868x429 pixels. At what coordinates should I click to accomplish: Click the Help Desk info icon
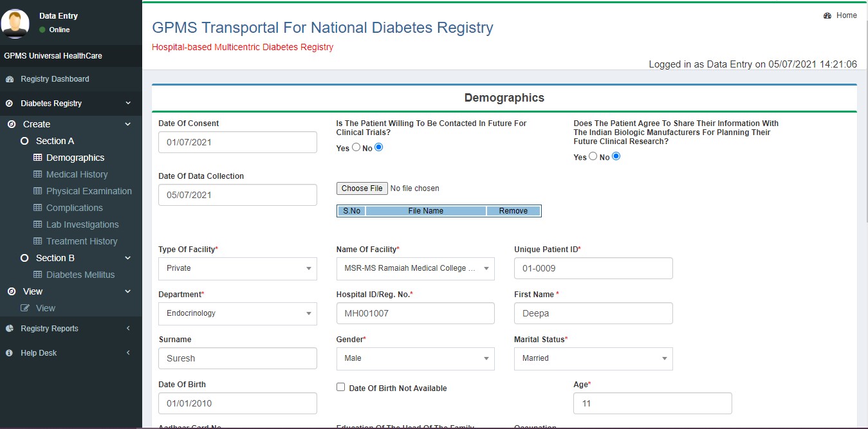pos(10,353)
